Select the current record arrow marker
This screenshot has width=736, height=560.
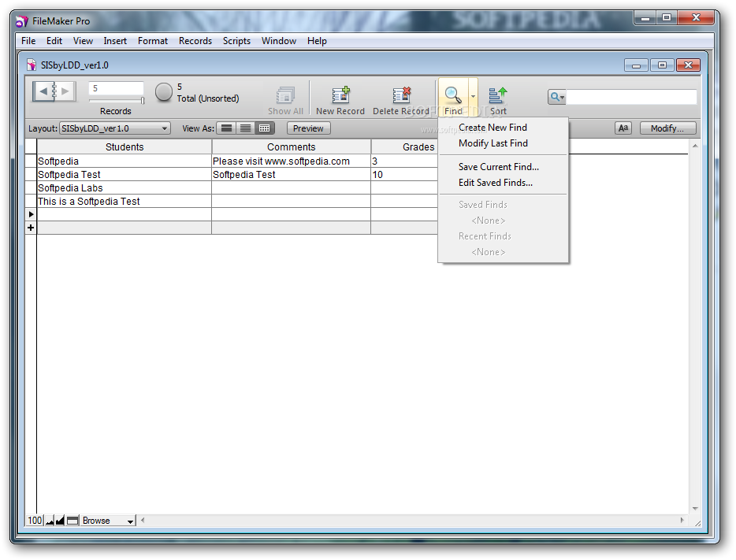[31, 214]
